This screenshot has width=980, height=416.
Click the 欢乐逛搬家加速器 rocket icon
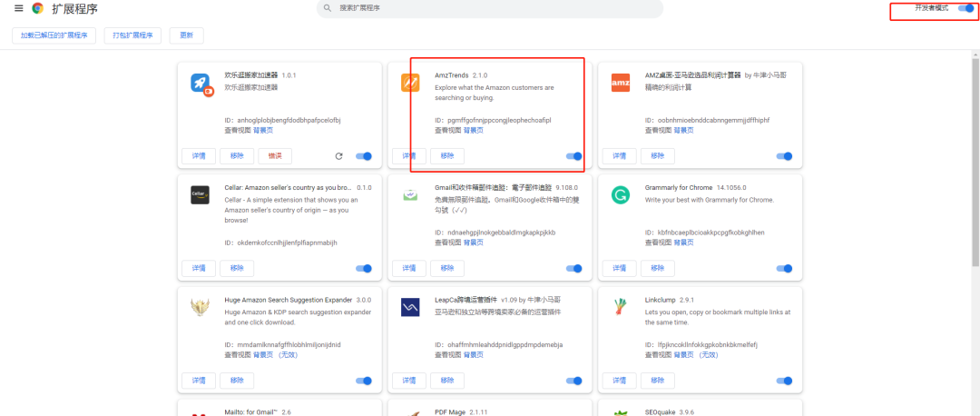tap(201, 84)
